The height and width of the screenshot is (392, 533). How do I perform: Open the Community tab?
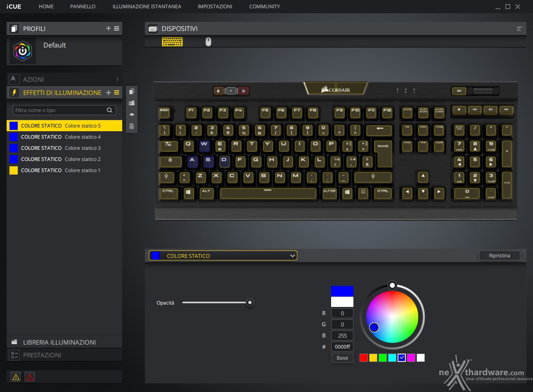(265, 7)
